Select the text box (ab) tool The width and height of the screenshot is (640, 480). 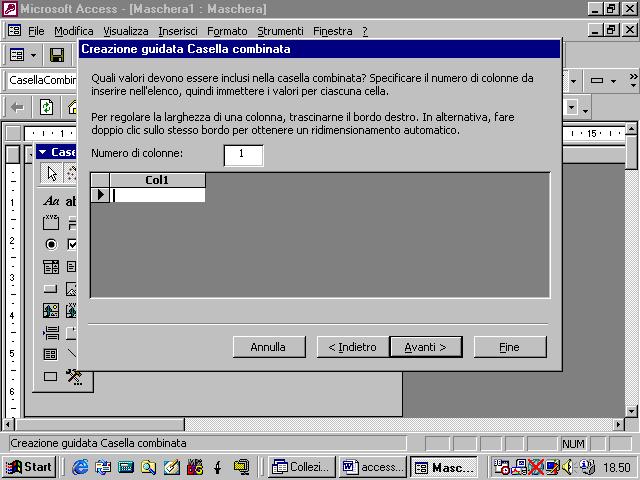(x=71, y=201)
